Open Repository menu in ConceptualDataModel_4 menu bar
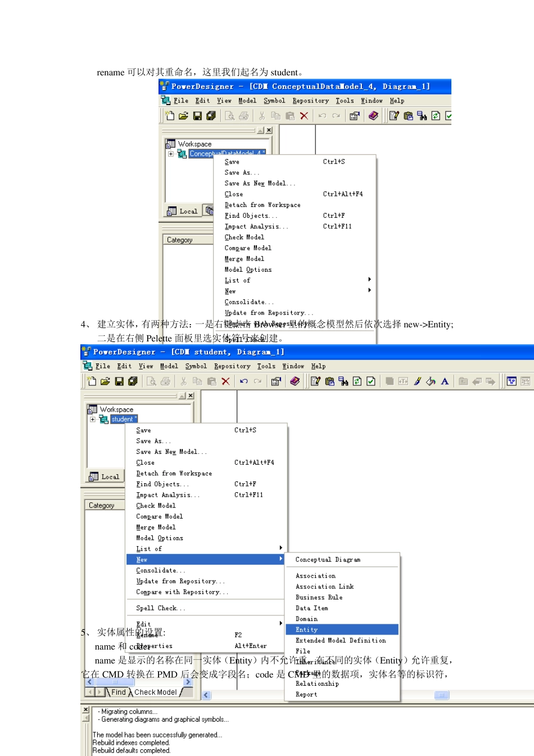The image size is (534, 756). [x=311, y=101]
